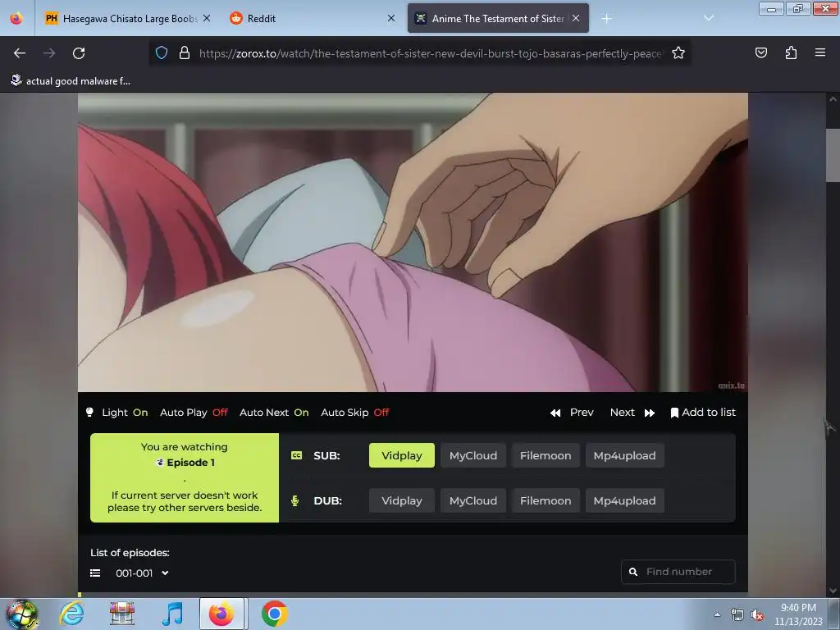This screenshot has height=630, width=840.
Task: Click the closed captions SUB icon
Action: point(296,455)
